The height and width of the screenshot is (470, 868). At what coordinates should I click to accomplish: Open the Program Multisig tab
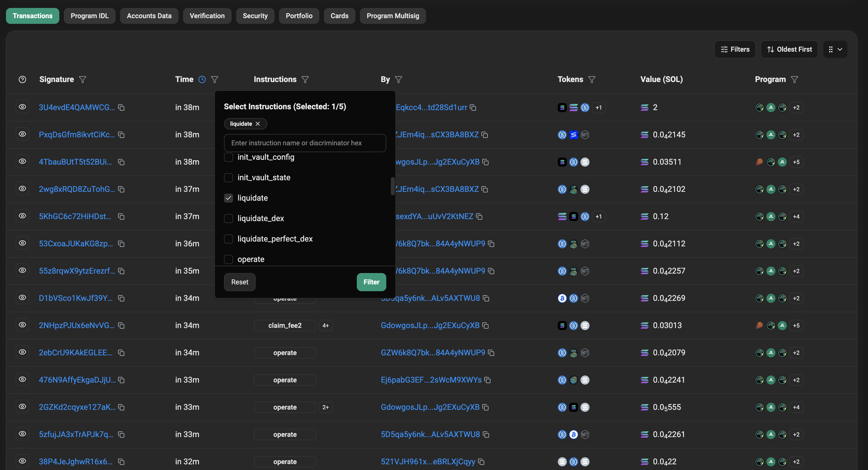393,16
